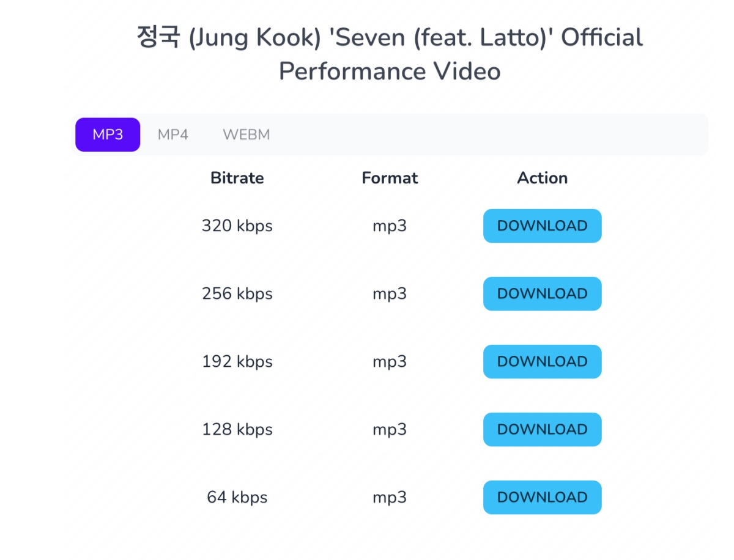Click mp3 format label in 64 kbps row
This screenshot has width=734, height=560.
(x=390, y=498)
